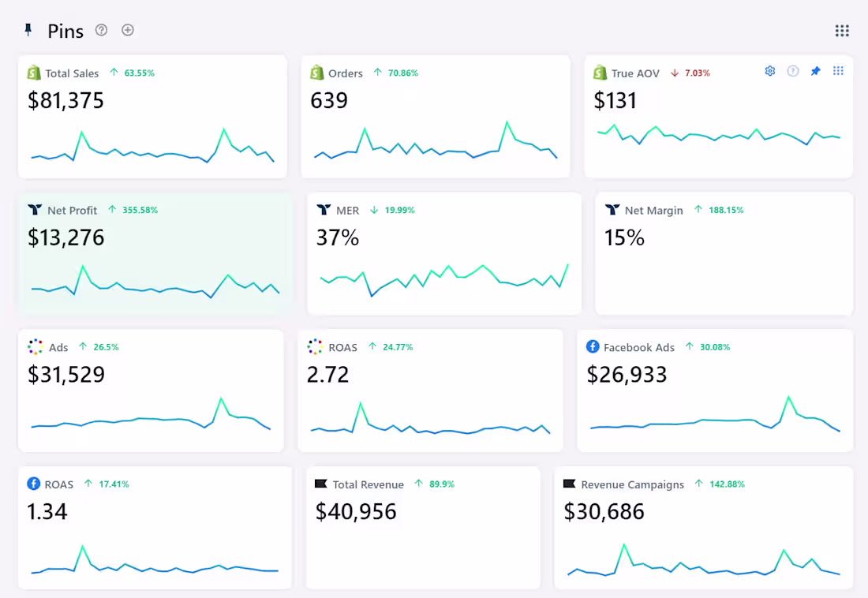Click the blended ROAS 2.72 value

(x=327, y=375)
